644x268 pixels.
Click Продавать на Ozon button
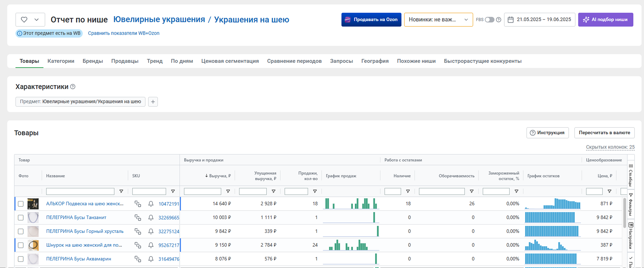tap(371, 19)
